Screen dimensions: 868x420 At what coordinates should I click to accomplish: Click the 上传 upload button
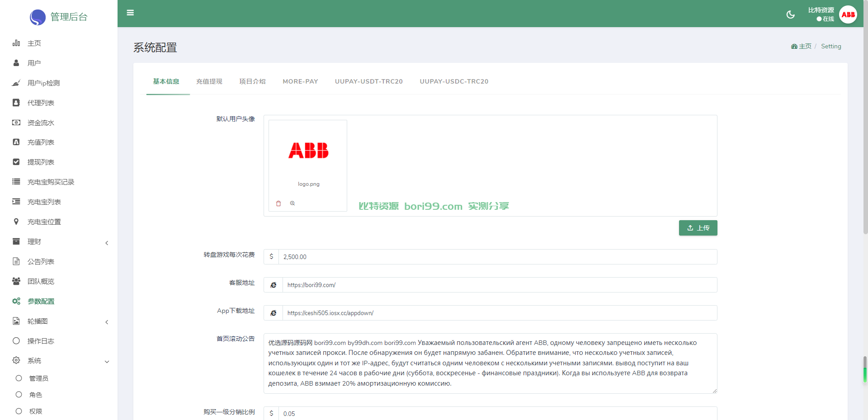point(698,228)
